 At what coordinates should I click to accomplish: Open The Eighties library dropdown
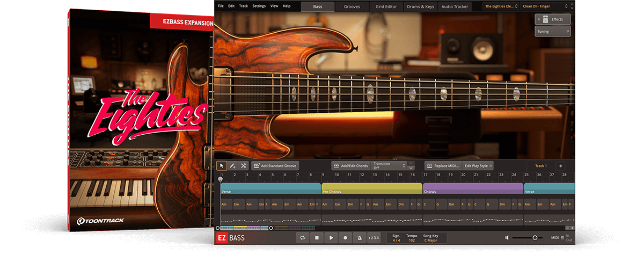500,6
